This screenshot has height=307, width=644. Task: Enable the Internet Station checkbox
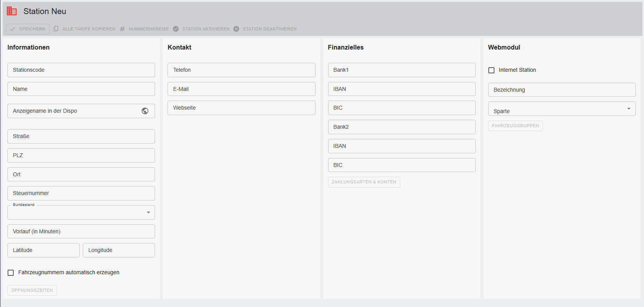[492, 70]
